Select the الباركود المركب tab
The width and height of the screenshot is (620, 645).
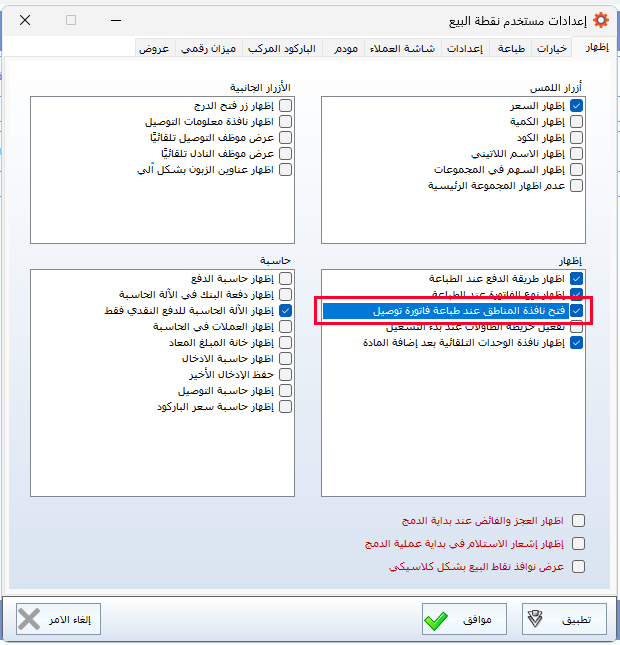[x=282, y=48]
